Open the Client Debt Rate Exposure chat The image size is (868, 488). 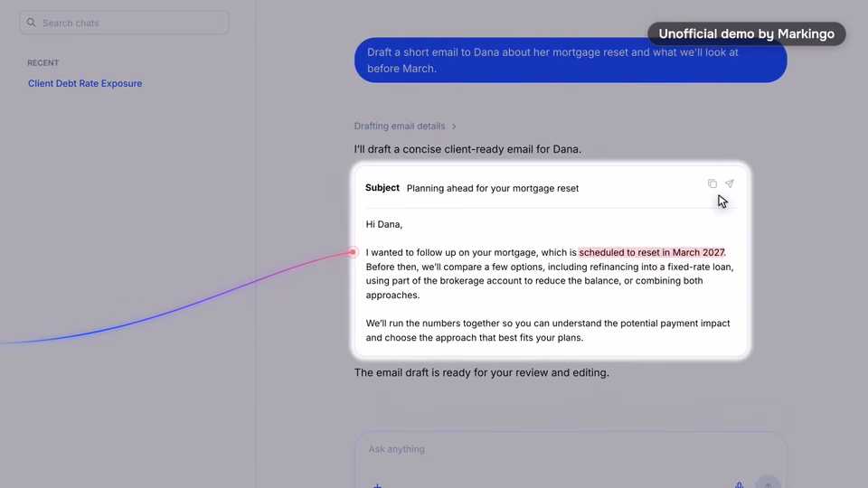pos(85,83)
